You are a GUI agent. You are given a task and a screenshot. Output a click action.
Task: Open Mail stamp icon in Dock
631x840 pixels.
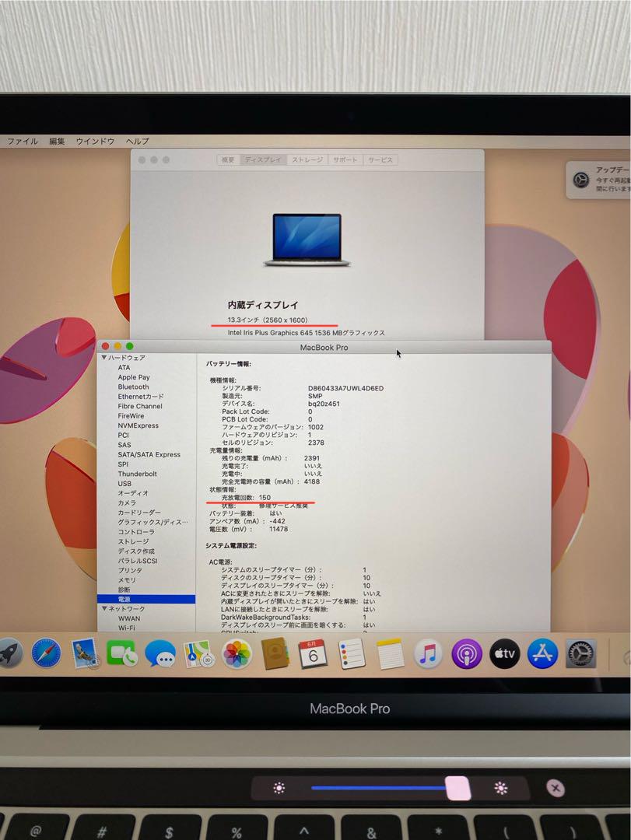pyautogui.click(x=84, y=653)
